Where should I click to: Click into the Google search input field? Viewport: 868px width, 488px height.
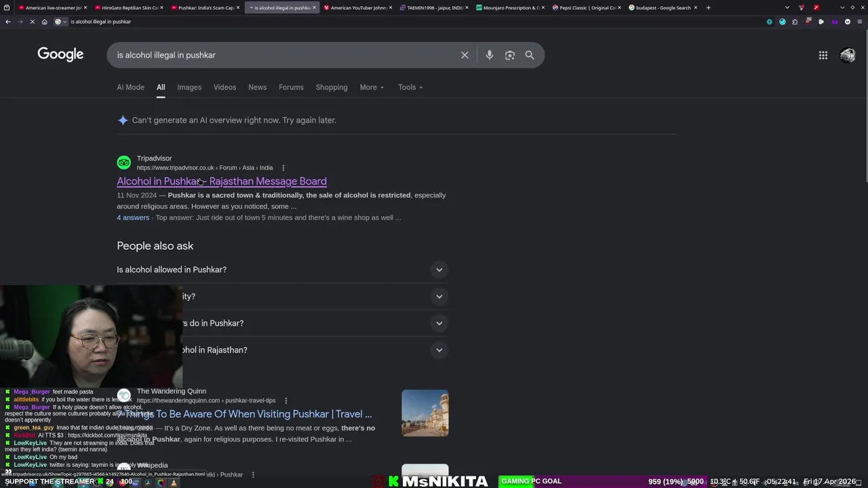click(285, 55)
